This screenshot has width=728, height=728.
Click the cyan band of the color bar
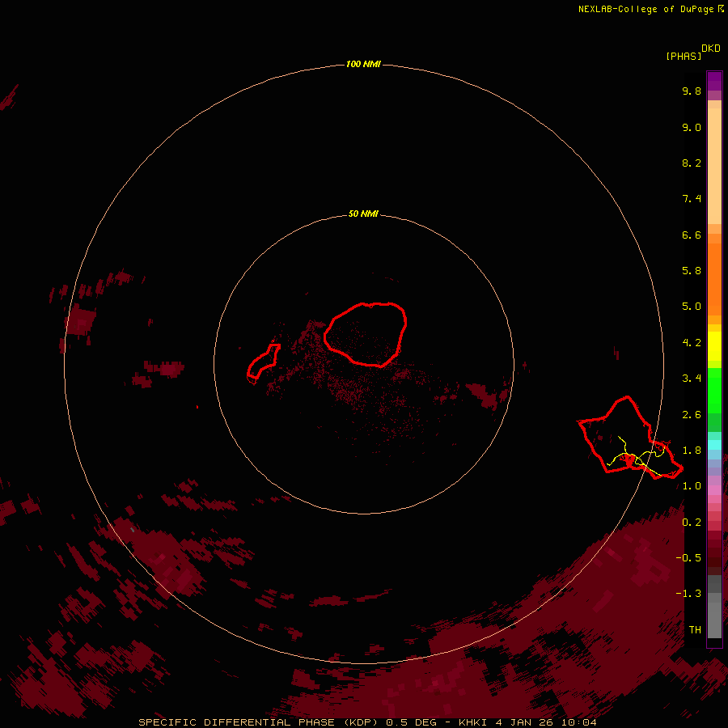click(714, 445)
